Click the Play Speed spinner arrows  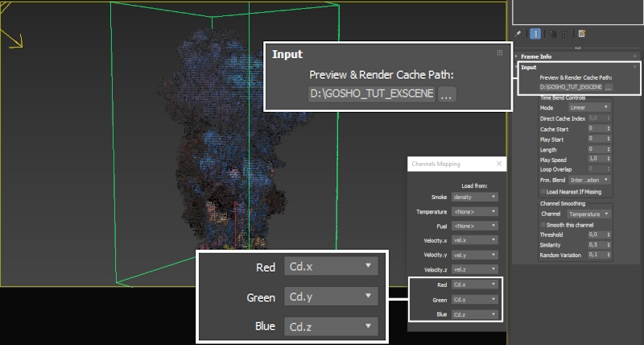(x=609, y=160)
